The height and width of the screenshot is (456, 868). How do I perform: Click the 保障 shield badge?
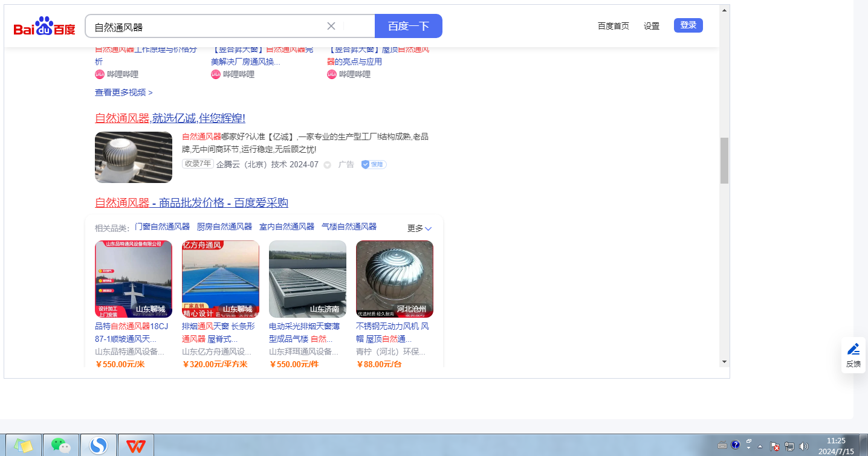(x=374, y=164)
